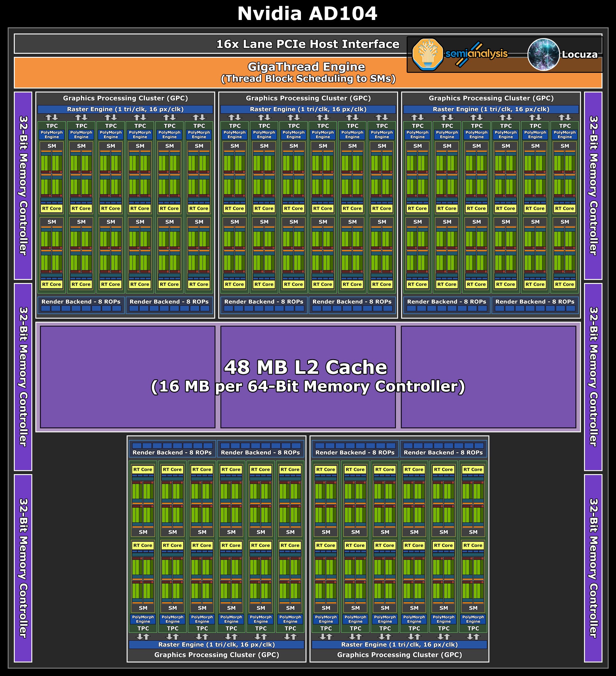
Task: Click the top-right Graphics Processing Cluster label
Action: pyautogui.click(x=491, y=98)
